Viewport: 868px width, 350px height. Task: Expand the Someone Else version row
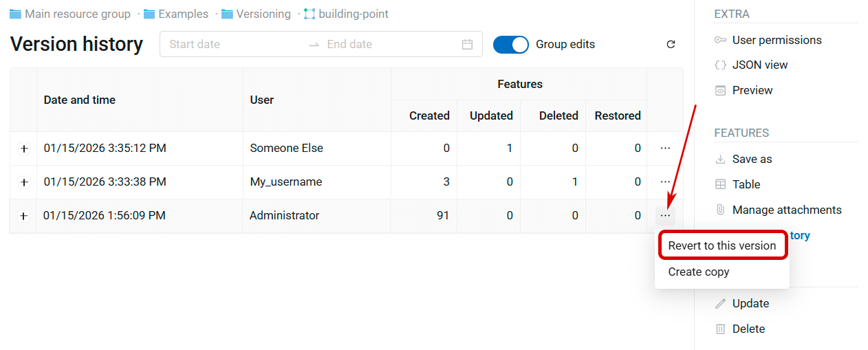click(x=24, y=149)
